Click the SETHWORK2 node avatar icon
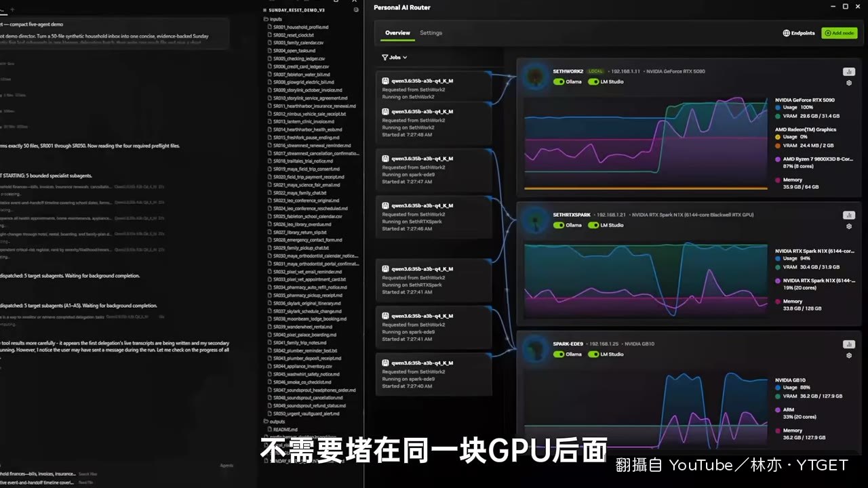This screenshot has height=488, width=868. 536,76
